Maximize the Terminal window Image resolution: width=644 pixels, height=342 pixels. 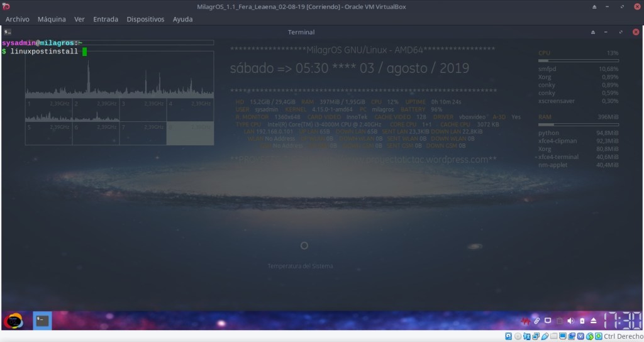(621, 32)
